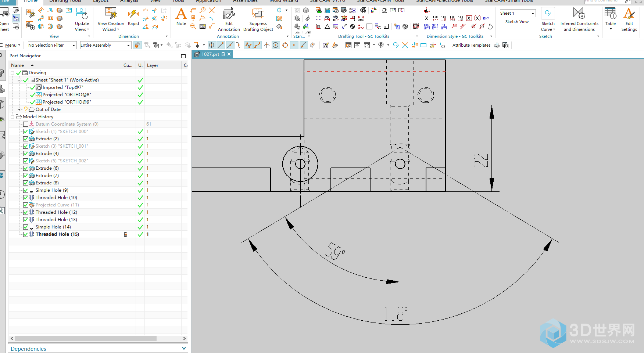Close the 1027.prt tab
644x353 pixels.
point(229,54)
